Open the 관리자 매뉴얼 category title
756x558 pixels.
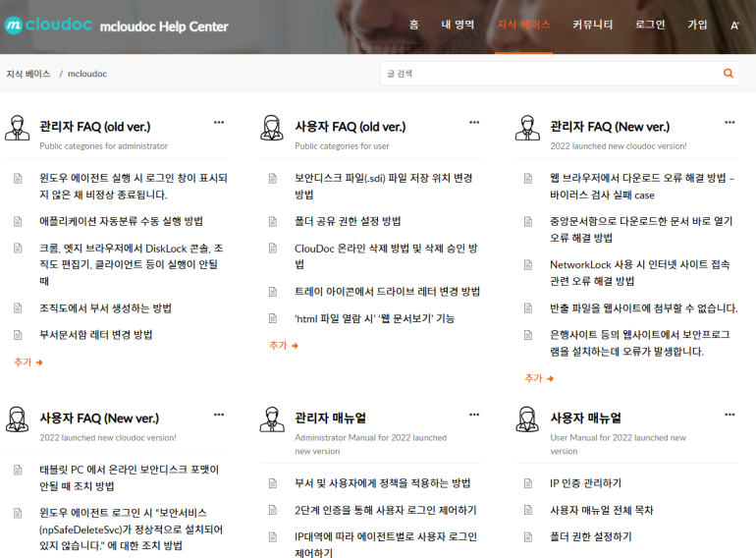330,418
